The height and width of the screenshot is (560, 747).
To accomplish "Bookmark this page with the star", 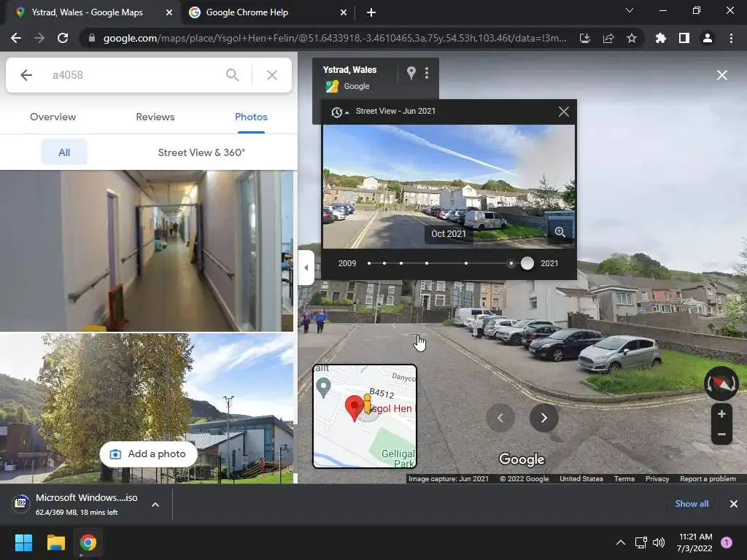I will tap(632, 38).
